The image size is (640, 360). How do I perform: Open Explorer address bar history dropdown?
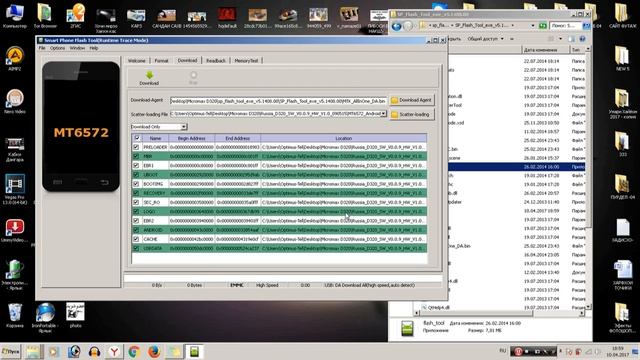pyautogui.click(x=533, y=26)
